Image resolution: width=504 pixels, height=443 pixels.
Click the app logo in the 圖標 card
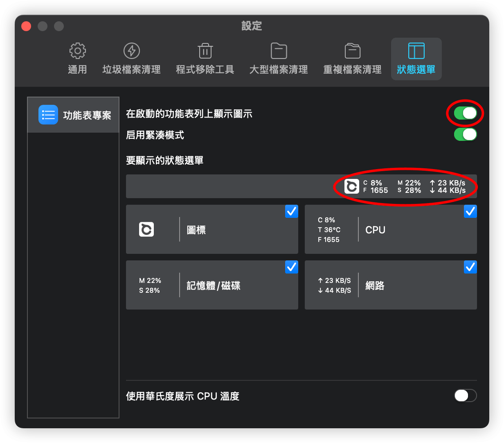point(146,229)
